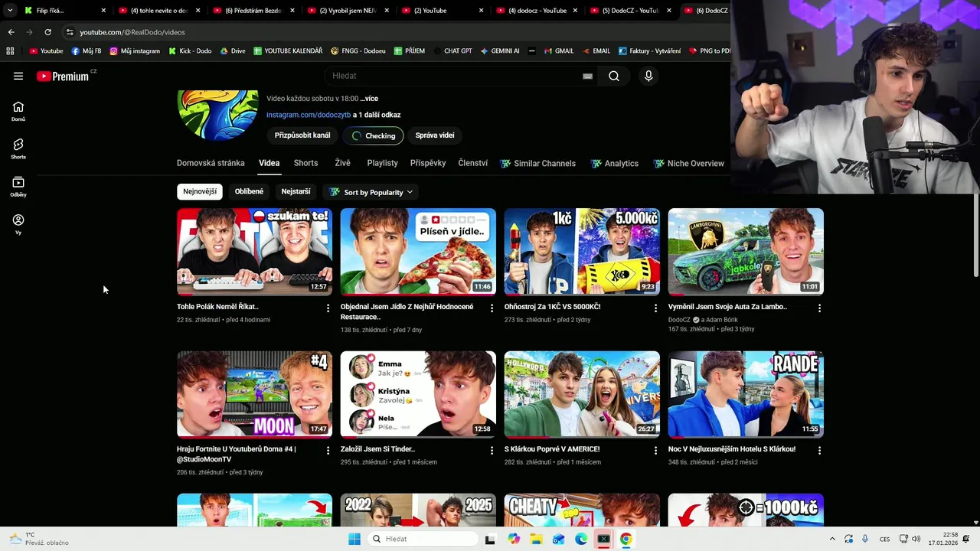Open the Playlisty channel tab
This screenshot has width=980, height=551.
[x=382, y=163]
